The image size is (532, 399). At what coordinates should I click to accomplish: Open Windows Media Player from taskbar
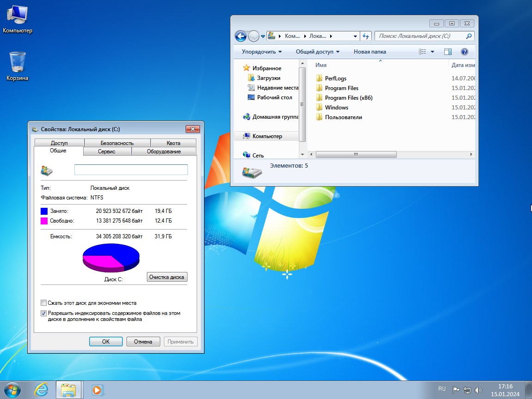97,390
